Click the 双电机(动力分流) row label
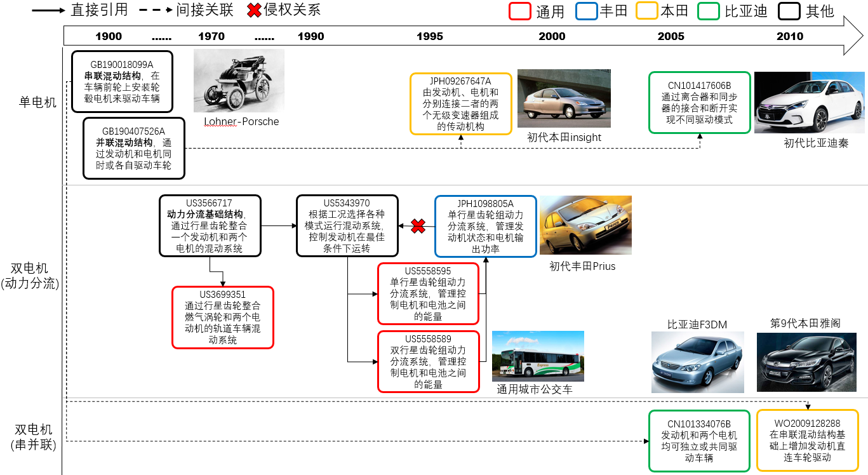Image resolution: width=868 pixels, height=475 pixels. [x=31, y=276]
